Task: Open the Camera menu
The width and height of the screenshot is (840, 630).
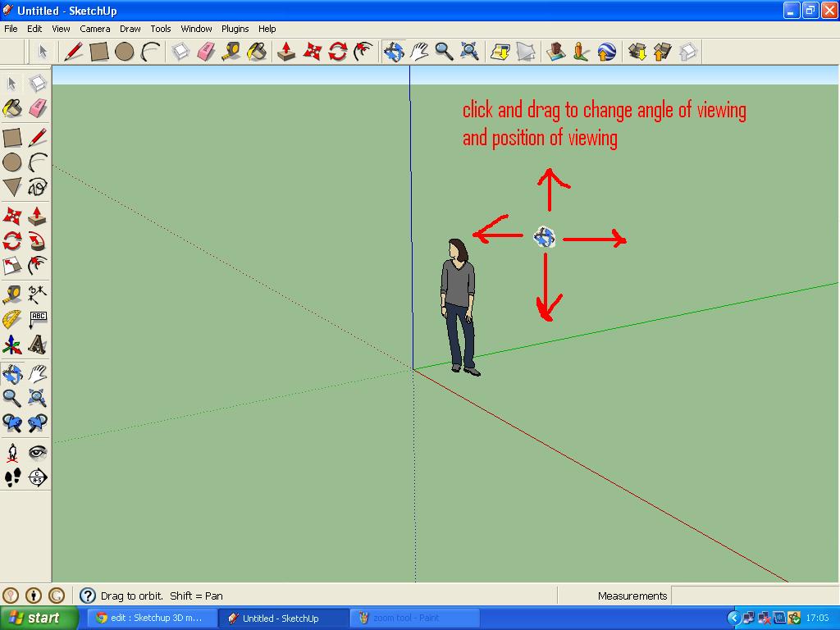Action: pyautogui.click(x=95, y=28)
